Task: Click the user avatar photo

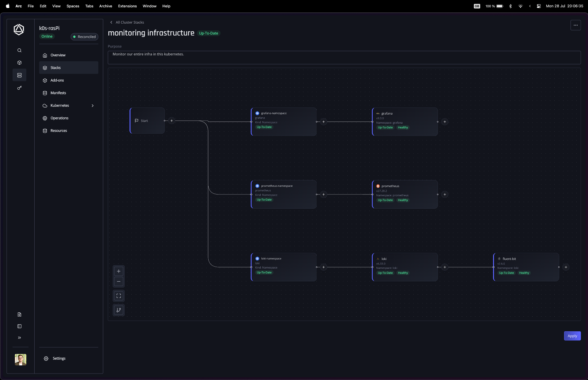Action: 21,359
